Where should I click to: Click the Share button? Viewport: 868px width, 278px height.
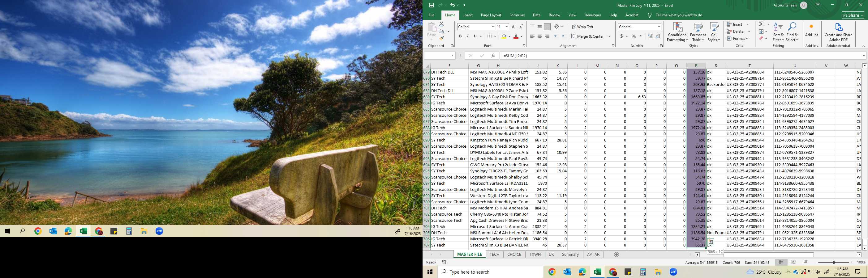(x=853, y=15)
